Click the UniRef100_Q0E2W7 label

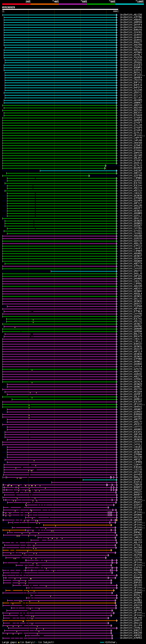(x=131, y=170)
